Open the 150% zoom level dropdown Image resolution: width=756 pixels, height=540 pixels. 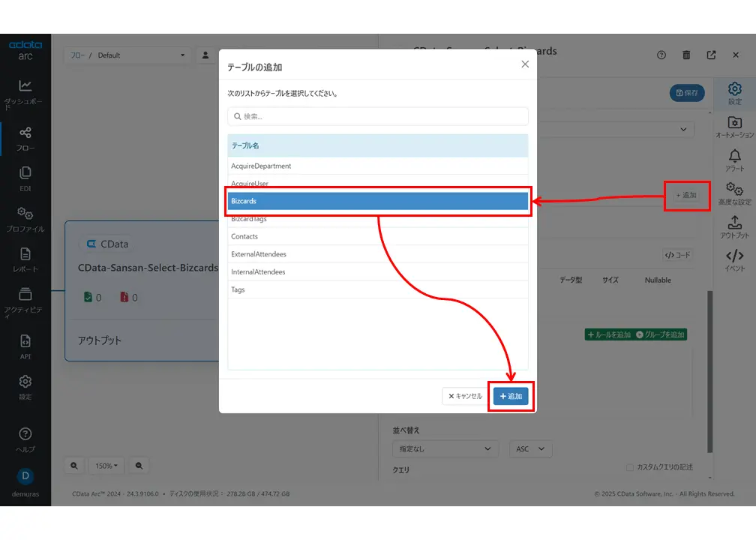click(106, 466)
